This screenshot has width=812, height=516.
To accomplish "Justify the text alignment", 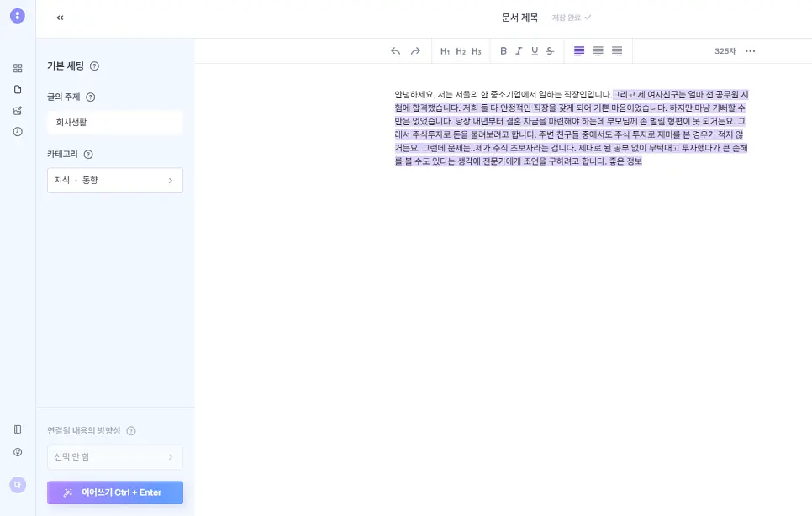I will [617, 50].
